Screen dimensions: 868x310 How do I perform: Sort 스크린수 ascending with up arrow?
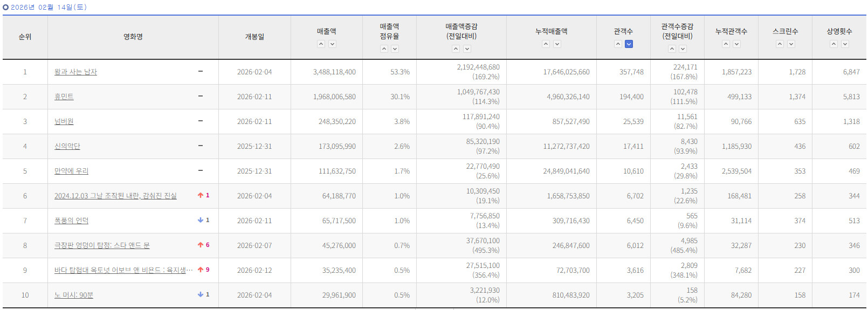click(x=780, y=44)
